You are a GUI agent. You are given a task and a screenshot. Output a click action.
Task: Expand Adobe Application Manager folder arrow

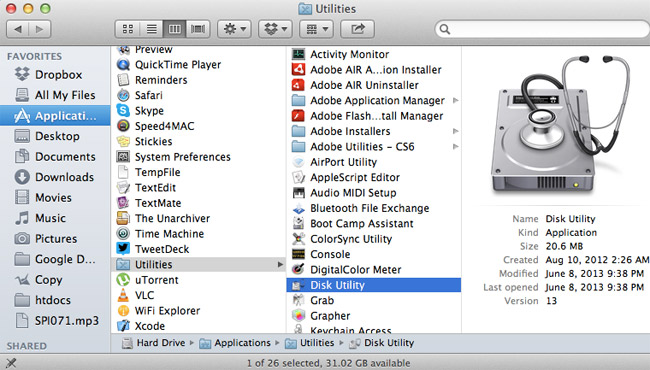click(456, 100)
